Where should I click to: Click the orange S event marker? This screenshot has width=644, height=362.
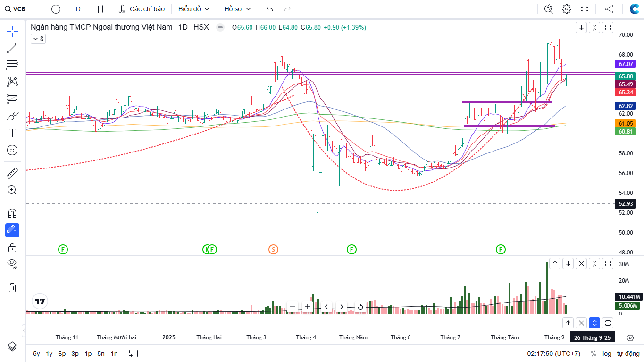click(273, 249)
